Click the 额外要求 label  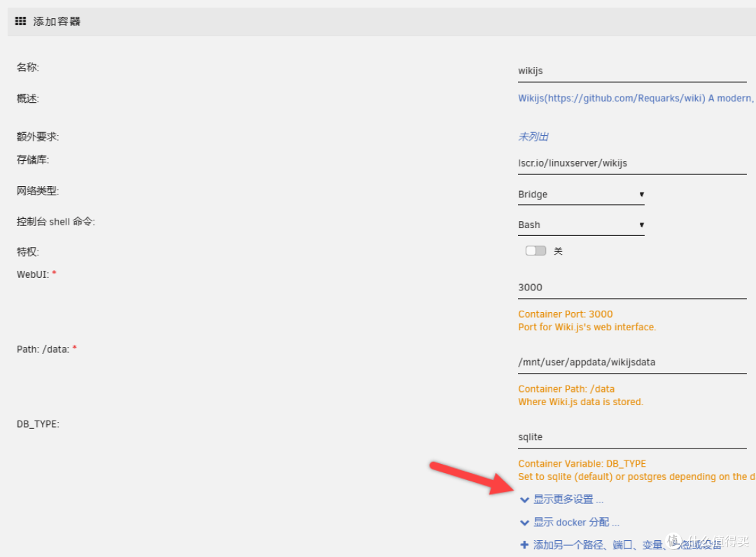(x=38, y=137)
